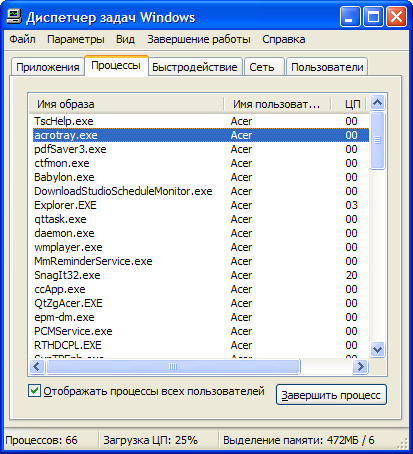This screenshot has height=454, width=413.
Task: Select the RTHDCPL.EXE process
Action: [x=201, y=345]
